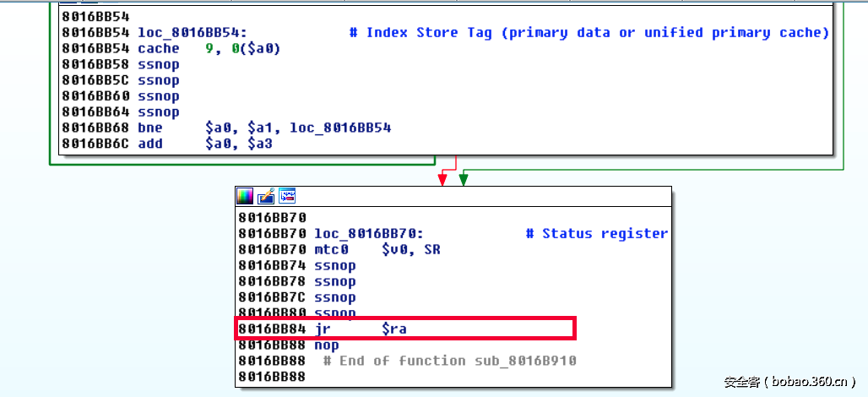Click the green arrowhead entering lower block
Image resolution: width=868 pixels, height=397 pixels.
(464, 180)
